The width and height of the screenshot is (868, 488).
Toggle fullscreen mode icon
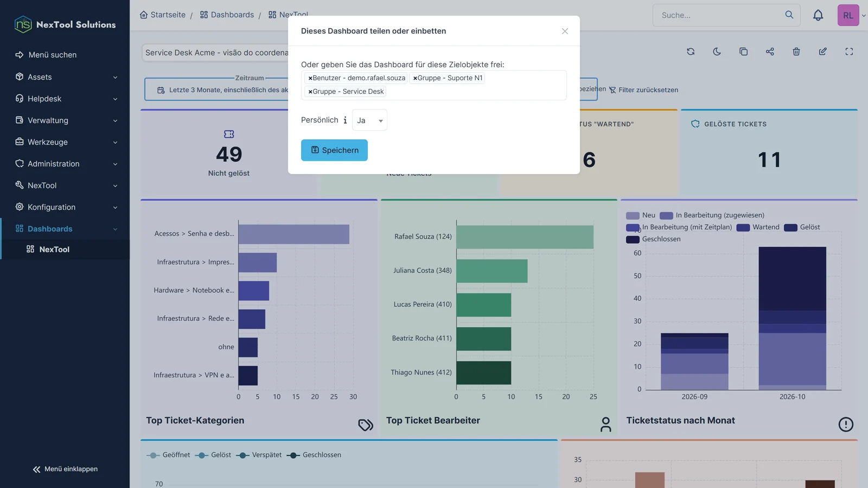[x=849, y=52]
